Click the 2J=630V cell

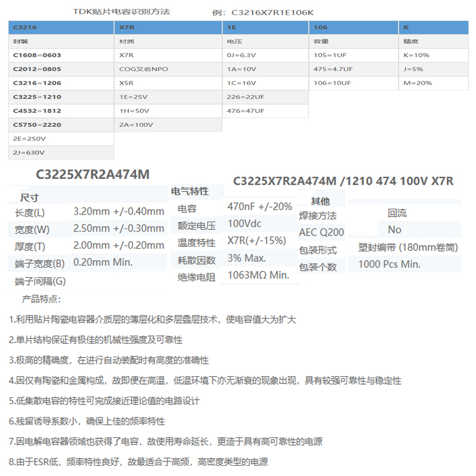click(x=61, y=153)
